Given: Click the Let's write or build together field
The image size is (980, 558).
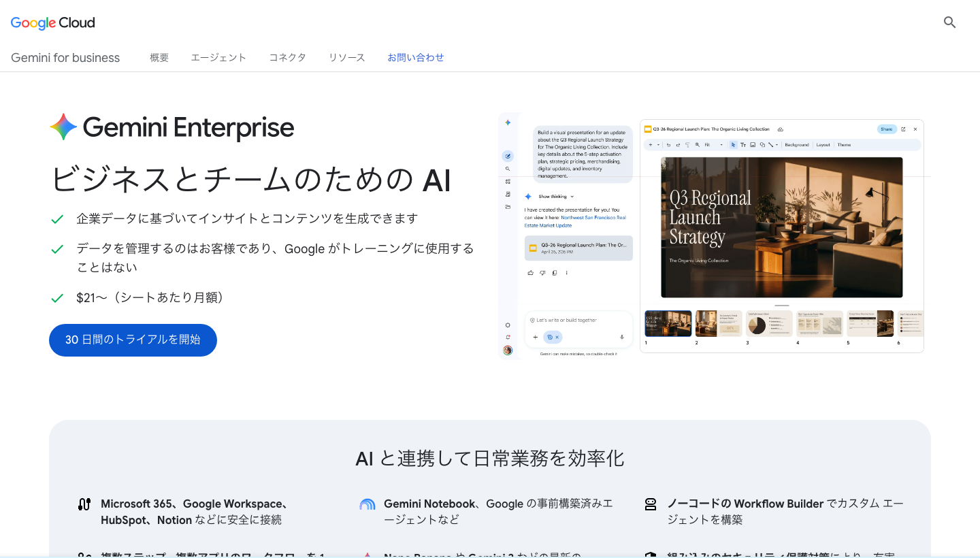Looking at the screenshot, I should 566,320.
